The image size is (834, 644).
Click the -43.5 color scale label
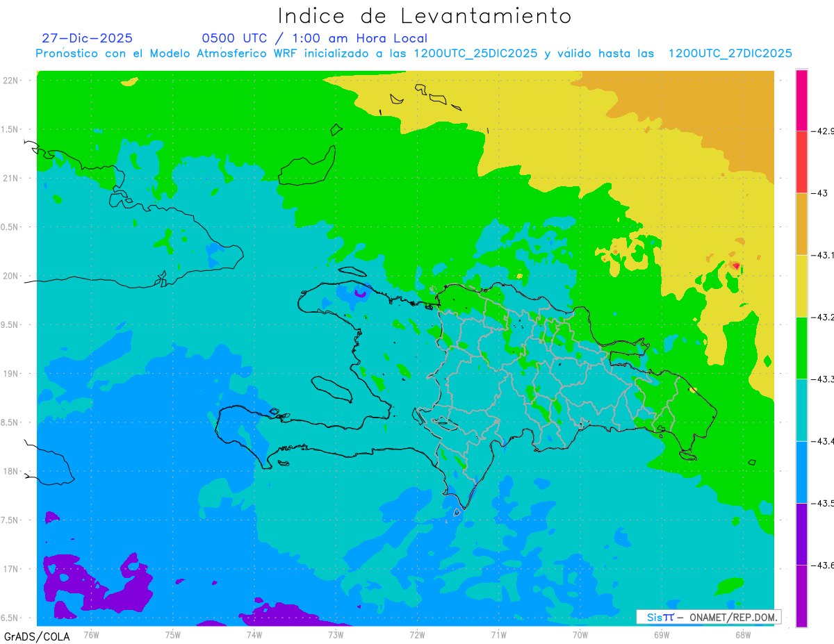pos(822,503)
